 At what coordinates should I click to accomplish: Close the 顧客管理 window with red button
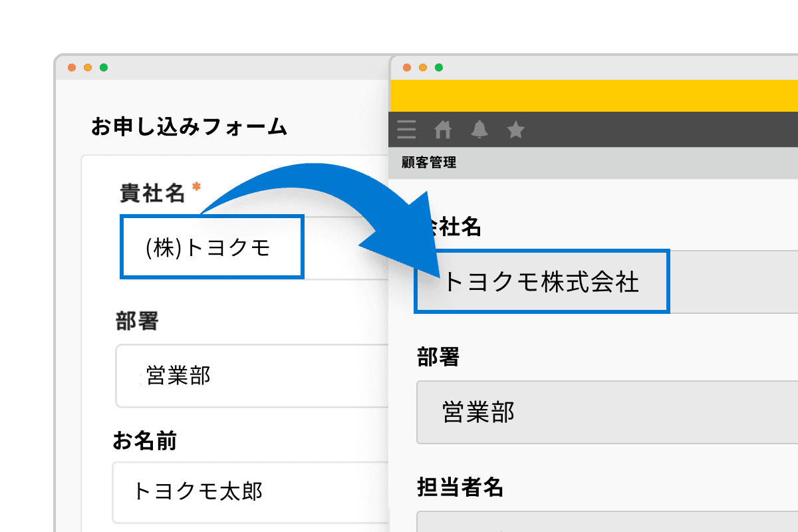pos(407,67)
